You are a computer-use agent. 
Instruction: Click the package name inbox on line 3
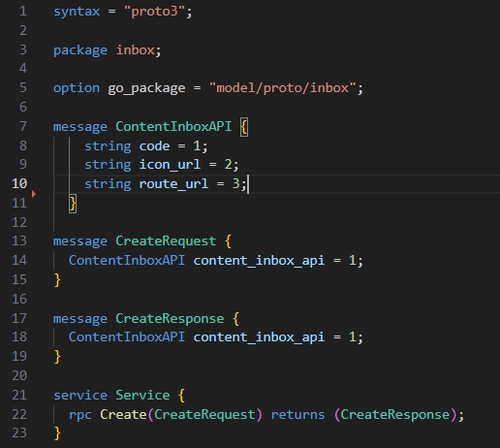pyautogui.click(x=136, y=50)
